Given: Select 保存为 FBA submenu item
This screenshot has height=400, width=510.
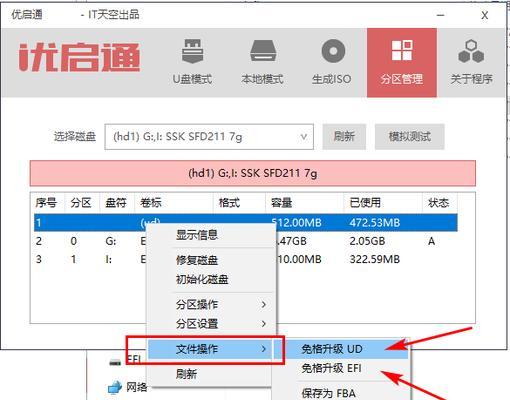Looking at the screenshot, I should pos(341,393).
